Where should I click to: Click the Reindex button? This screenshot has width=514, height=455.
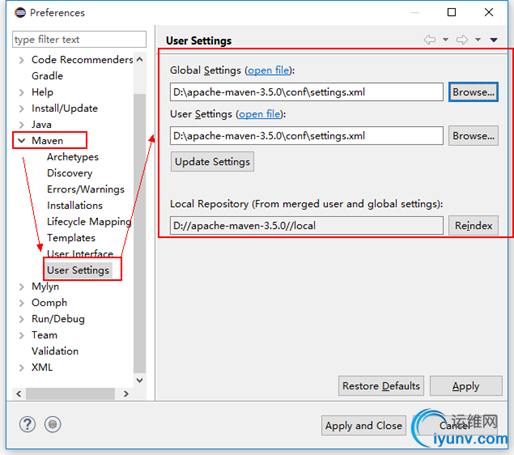click(473, 226)
